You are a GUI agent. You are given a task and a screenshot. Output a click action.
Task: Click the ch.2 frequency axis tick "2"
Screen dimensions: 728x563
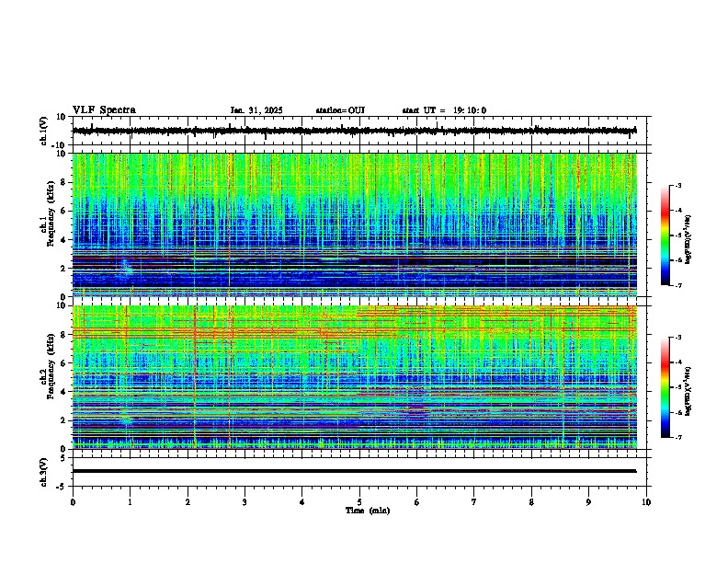(x=64, y=420)
